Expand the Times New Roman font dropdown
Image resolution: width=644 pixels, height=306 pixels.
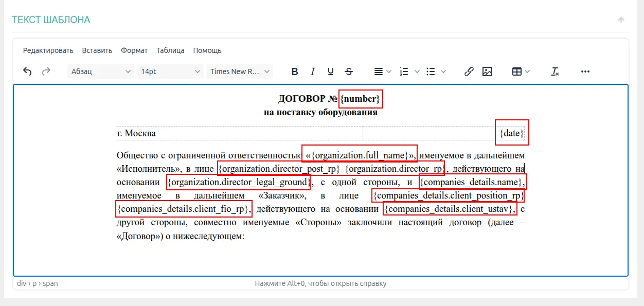(x=240, y=71)
